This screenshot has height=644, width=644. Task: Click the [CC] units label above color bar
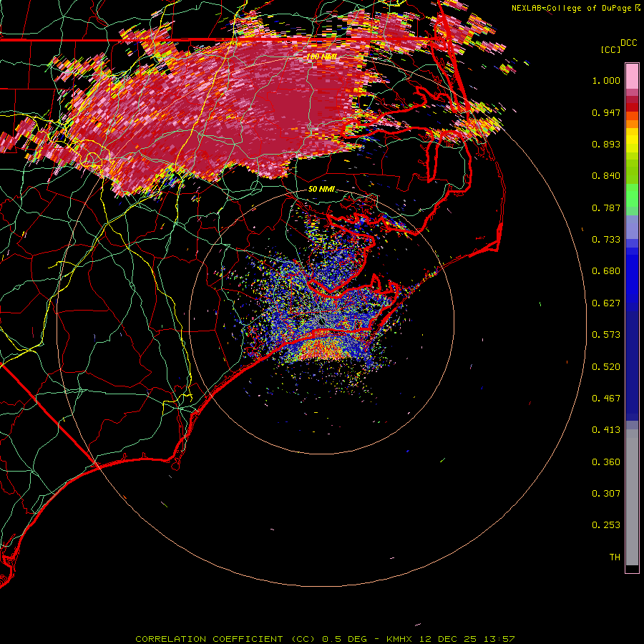point(611,50)
